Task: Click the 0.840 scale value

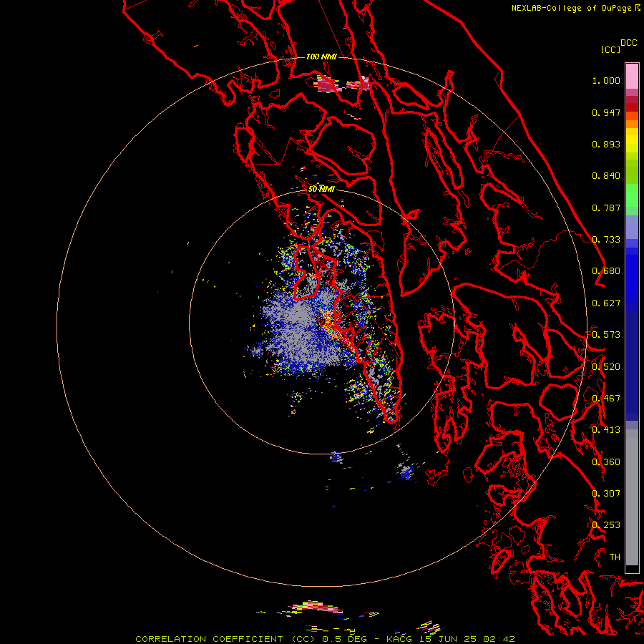Action: click(606, 176)
